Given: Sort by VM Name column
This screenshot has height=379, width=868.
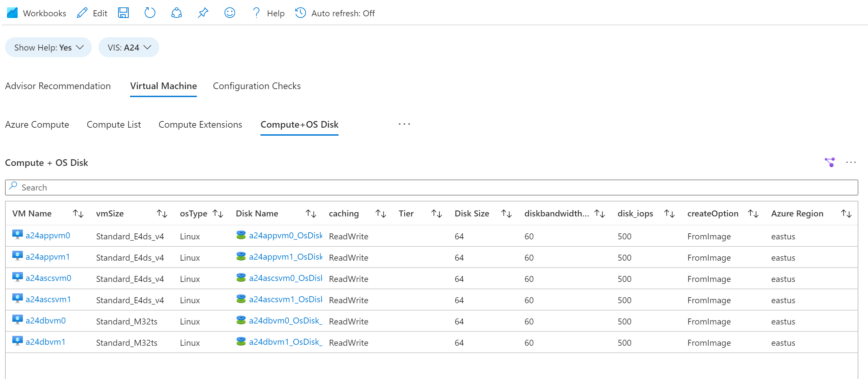Looking at the screenshot, I should (78, 213).
